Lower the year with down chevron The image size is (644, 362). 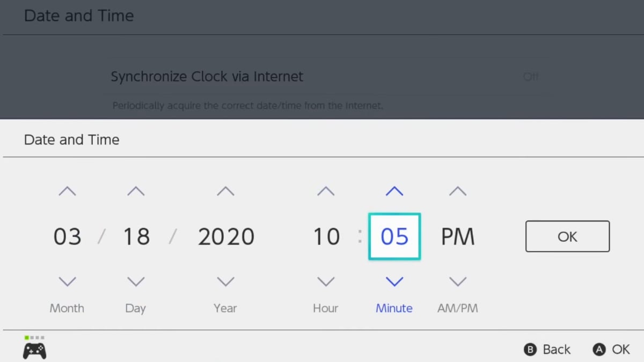coord(225,282)
